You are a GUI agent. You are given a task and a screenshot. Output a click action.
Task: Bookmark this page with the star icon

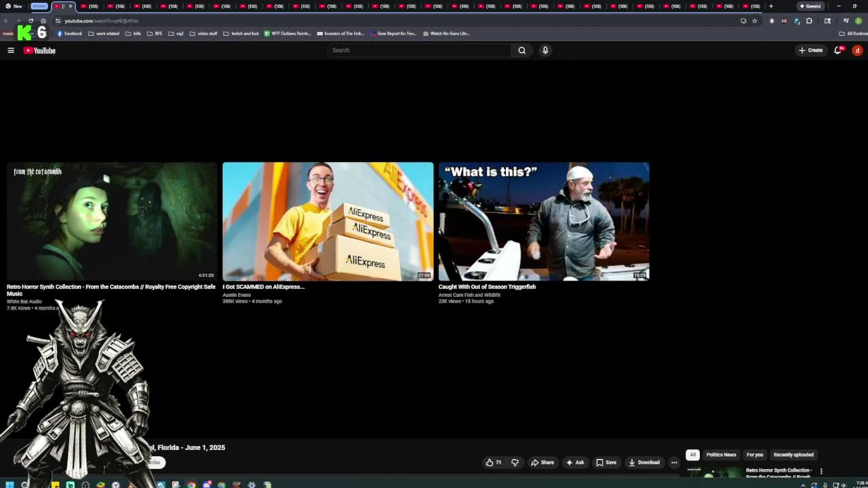(754, 21)
